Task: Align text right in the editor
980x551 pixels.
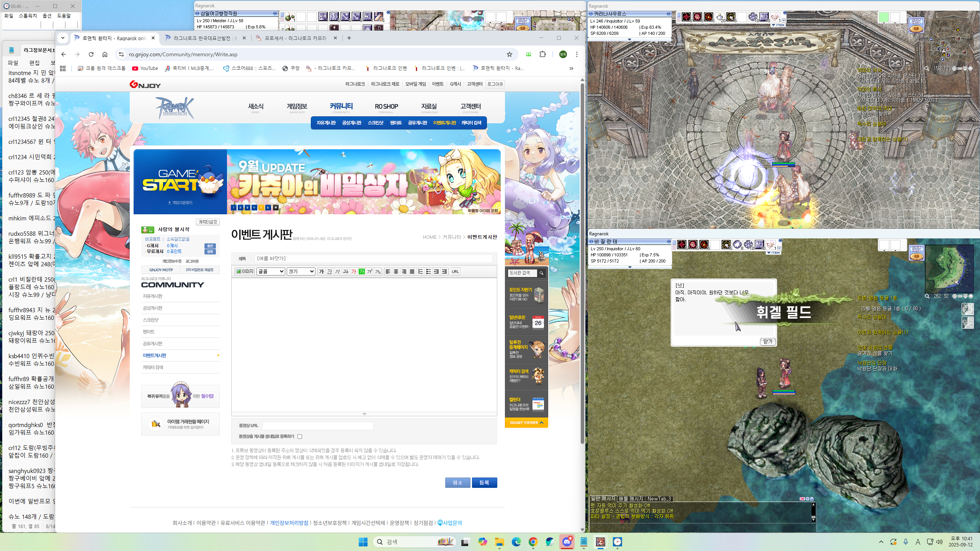Action: (x=404, y=271)
